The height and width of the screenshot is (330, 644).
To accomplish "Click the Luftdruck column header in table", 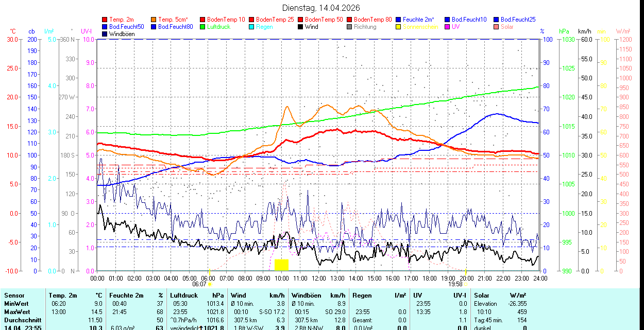I will [184, 296].
